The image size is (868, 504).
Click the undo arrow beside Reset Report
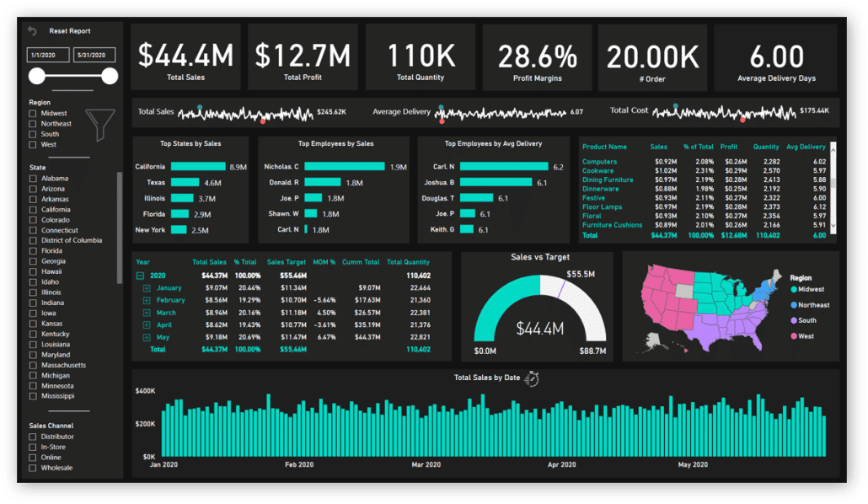pyautogui.click(x=32, y=30)
